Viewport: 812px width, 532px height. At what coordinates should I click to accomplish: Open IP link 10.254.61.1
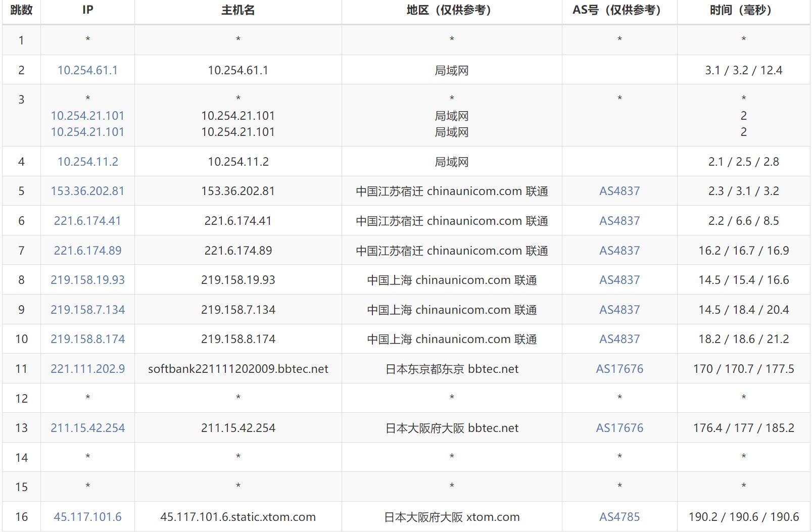87,70
